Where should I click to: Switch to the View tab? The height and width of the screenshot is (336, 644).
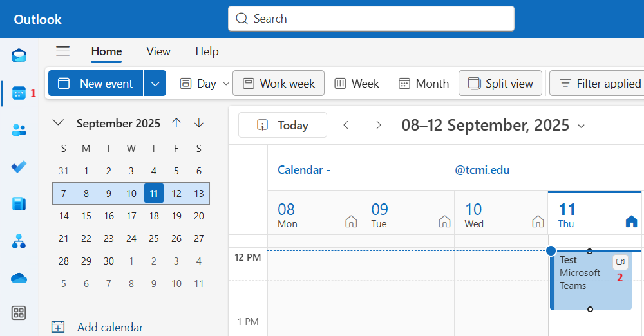[x=158, y=51]
